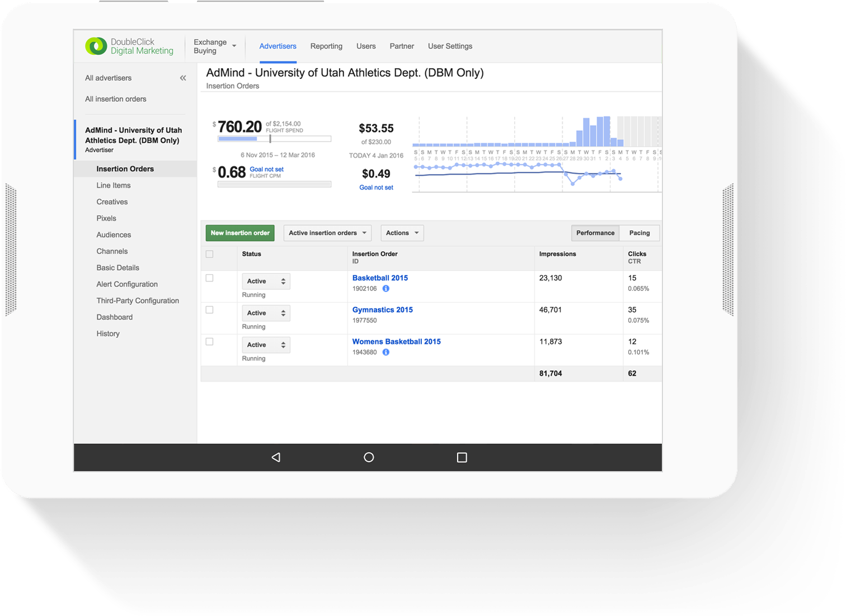846x616 pixels.
Task: Check the Womens Basketball 2015 row checkbox
Action: click(x=210, y=342)
